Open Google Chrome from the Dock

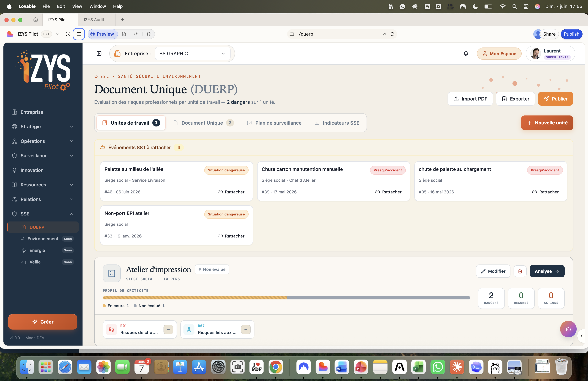click(276, 367)
